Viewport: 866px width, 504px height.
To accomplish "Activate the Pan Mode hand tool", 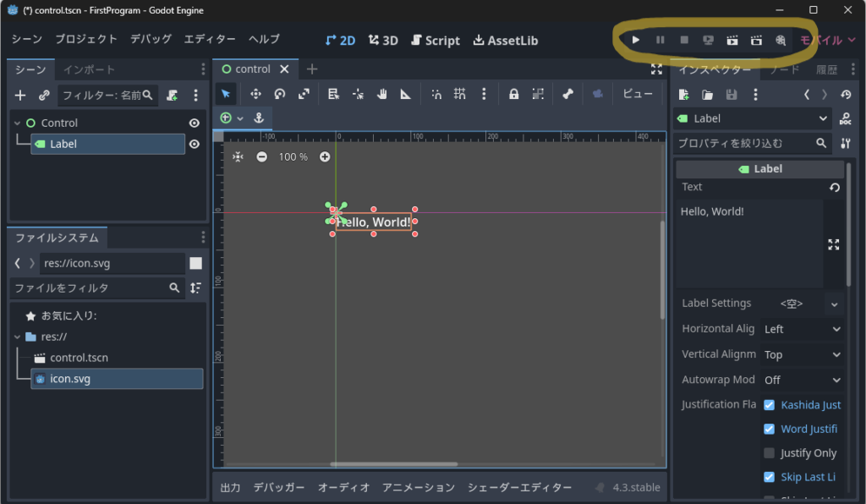I will pyautogui.click(x=381, y=94).
